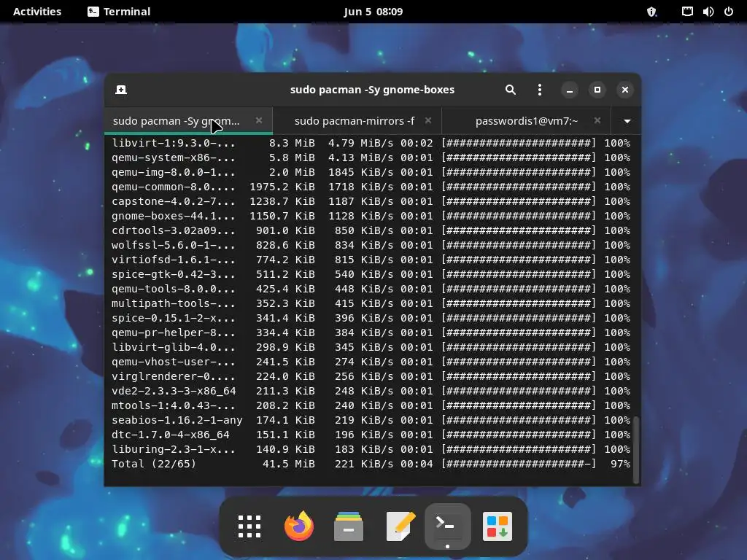Click the spice-gtk-0.42-3 package name

[174, 274]
